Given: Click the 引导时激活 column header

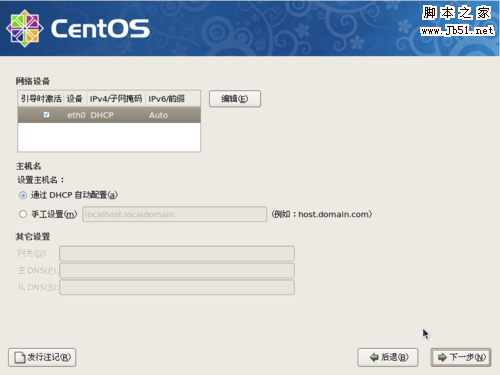Looking at the screenshot, I should click(x=41, y=99).
